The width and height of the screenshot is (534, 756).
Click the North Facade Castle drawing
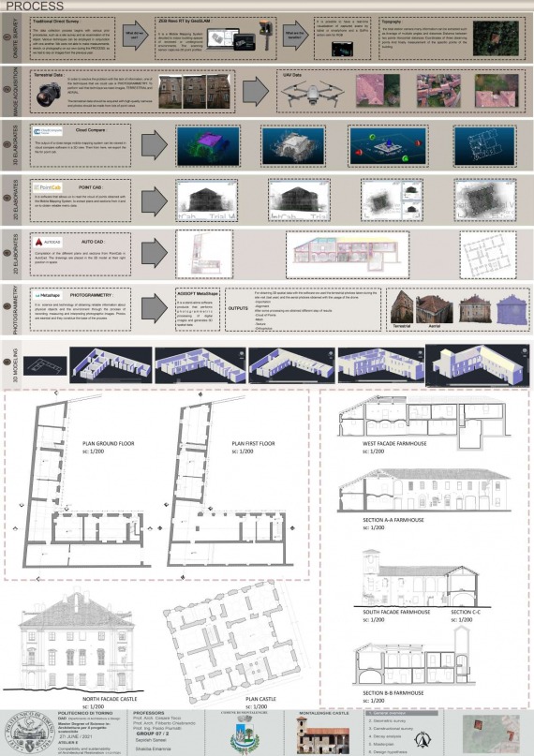point(71,640)
